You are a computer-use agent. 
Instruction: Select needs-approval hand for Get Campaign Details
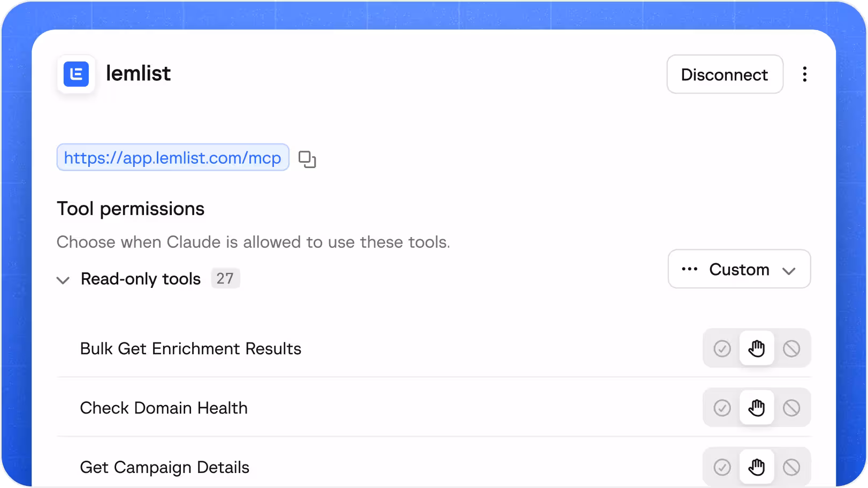[x=757, y=468]
